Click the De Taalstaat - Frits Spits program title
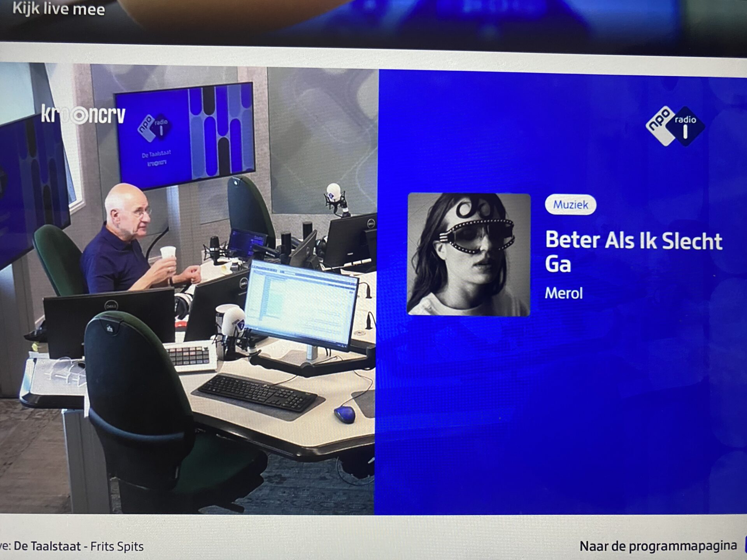The image size is (747, 560). click(x=79, y=546)
